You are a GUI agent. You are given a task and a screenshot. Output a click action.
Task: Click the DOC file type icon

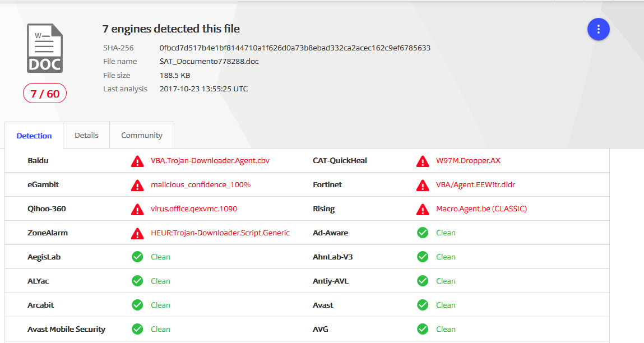point(45,48)
